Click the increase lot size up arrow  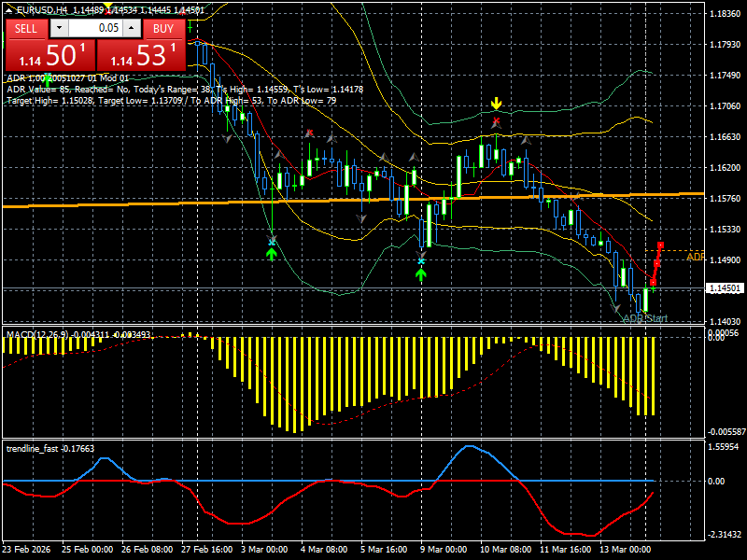click(x=131, y=29)
